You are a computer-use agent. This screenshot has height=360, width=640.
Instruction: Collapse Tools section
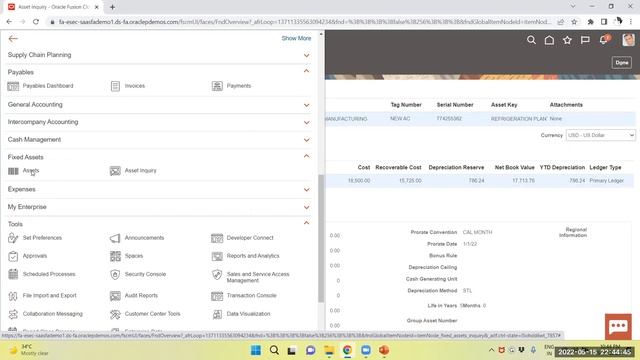pyautogui.click(x=307, y=223)
